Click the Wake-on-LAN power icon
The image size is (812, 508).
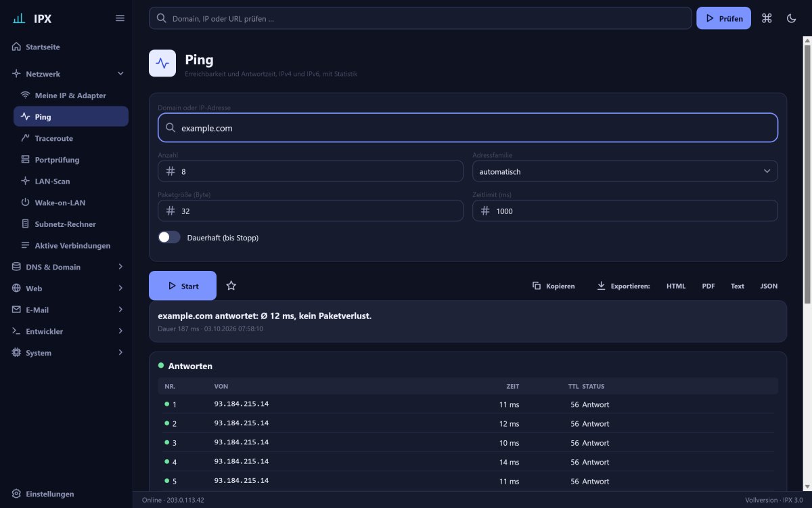[26, 203]
